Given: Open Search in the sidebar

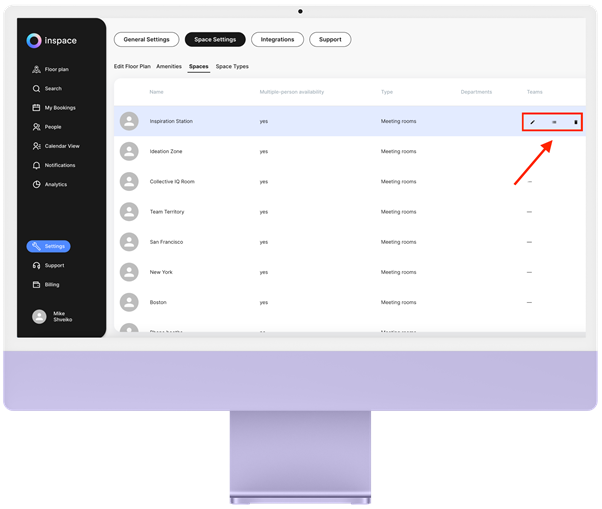Looking at the screenshot, I should [47, 89].
